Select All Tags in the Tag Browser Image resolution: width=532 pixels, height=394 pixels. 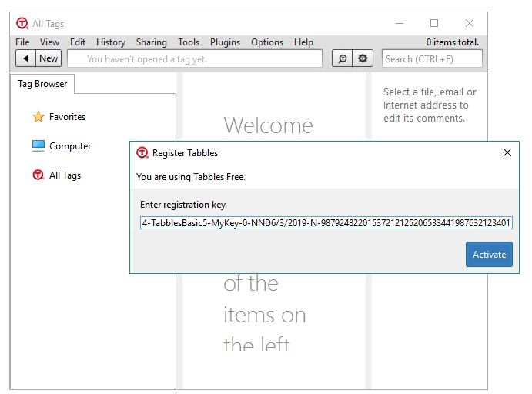[x=65, y=175]
